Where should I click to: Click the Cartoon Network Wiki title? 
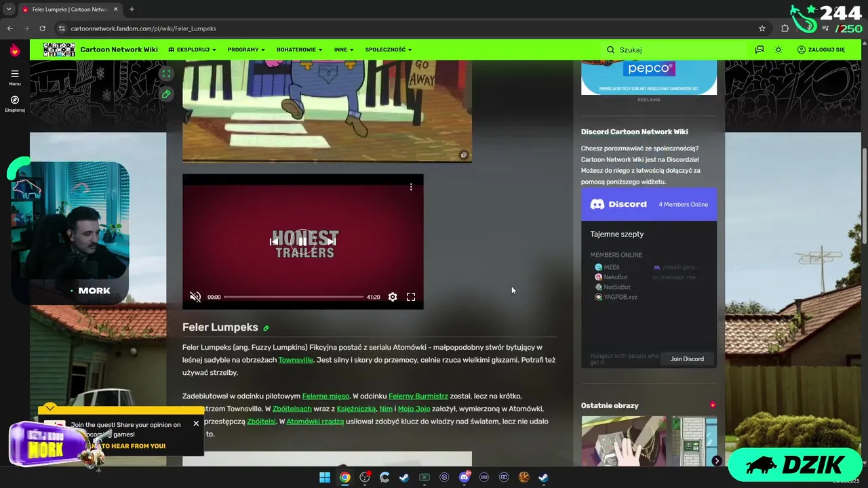click(x=119, y=49)
